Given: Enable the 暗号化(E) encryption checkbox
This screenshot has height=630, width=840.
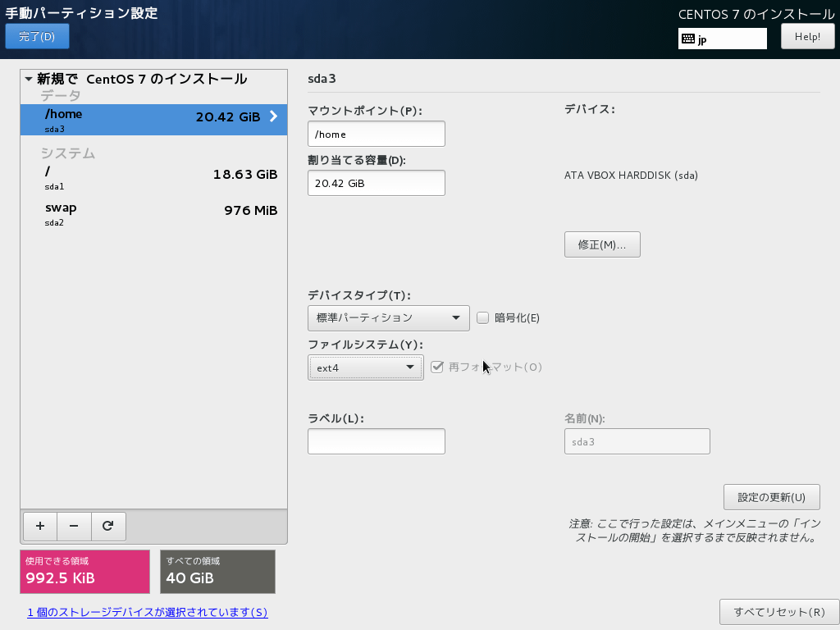Looking at the screenshot, I should (x=482, y=317).
